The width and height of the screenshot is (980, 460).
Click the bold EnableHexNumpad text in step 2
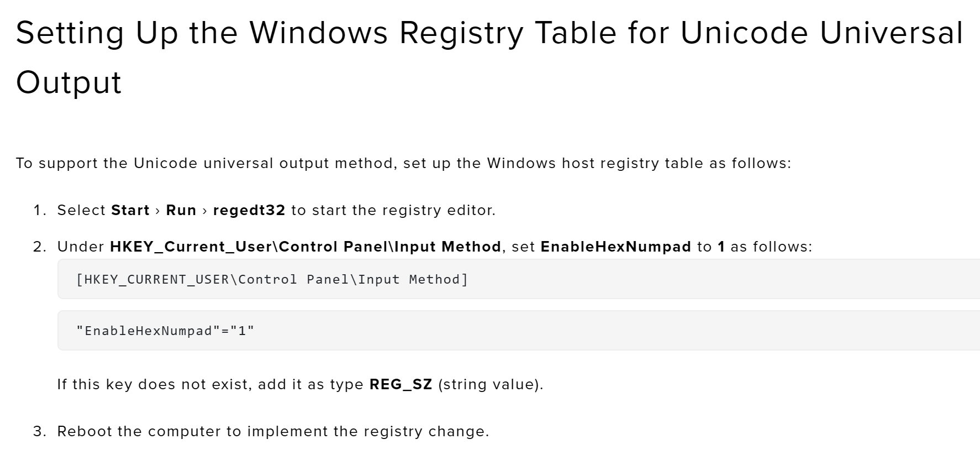[x=615, y=247]
